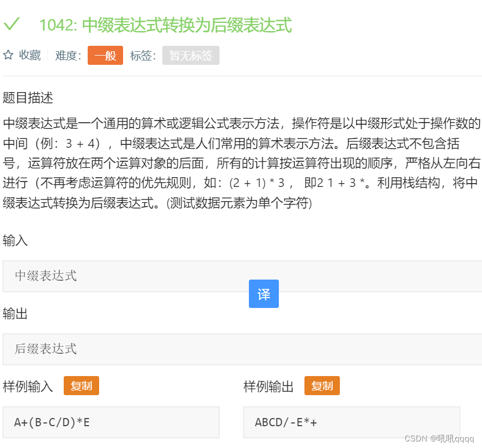The width and height of the screenshot is (482, 448).
Task: Click the description's first line 中缀表达式是一个通用的算术
Action: coord(242,123)
